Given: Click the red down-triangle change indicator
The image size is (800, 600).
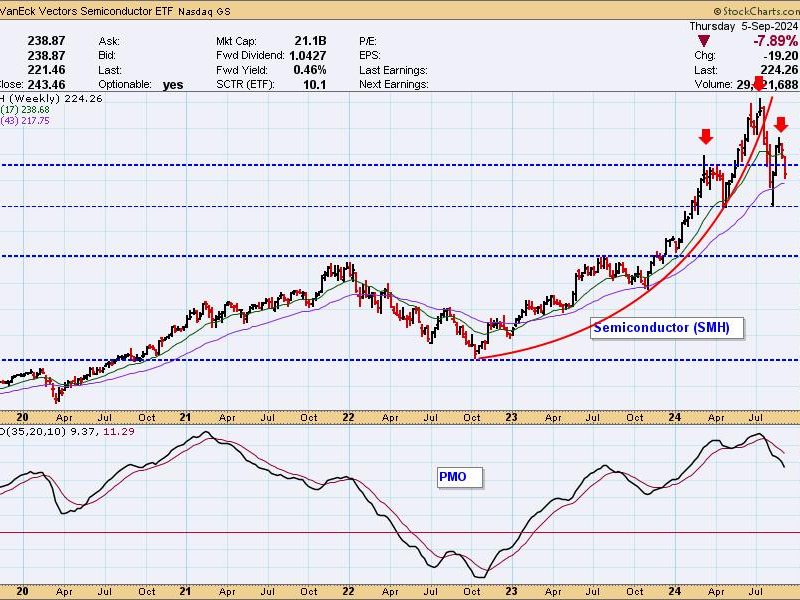Looking at the screenshot, I should [704, 41].
